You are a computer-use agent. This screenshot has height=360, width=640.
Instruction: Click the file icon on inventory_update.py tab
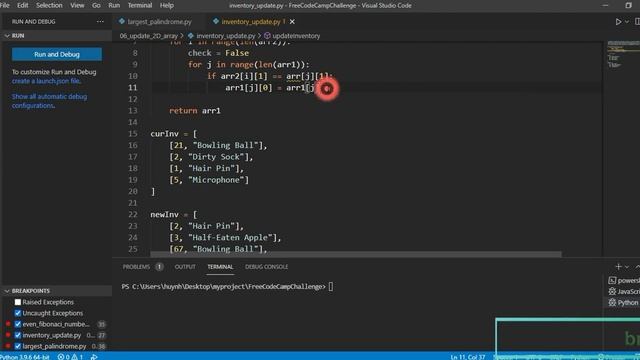tap(216, 21)
